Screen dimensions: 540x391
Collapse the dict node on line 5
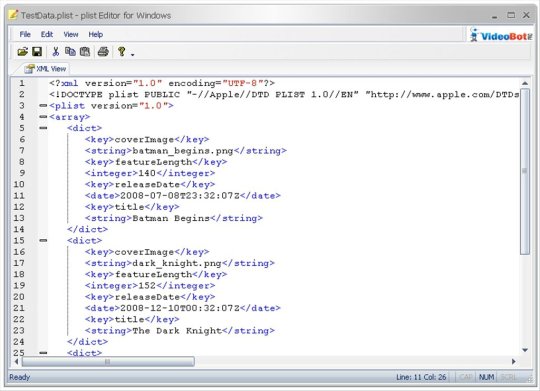coord(43,128)
